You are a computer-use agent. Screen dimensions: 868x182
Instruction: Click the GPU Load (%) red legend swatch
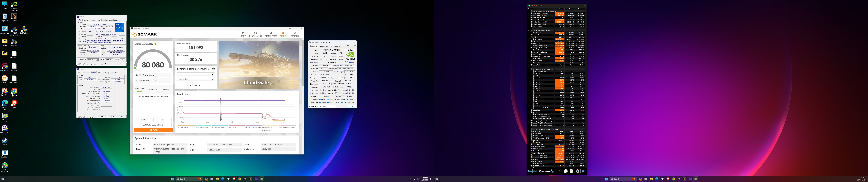(237, 126)
